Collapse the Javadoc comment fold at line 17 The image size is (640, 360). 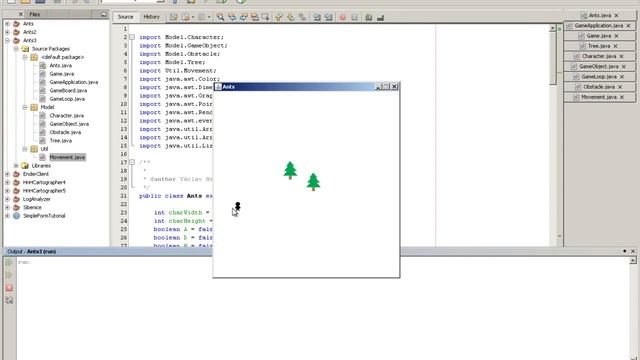click(x=132, y=162)
